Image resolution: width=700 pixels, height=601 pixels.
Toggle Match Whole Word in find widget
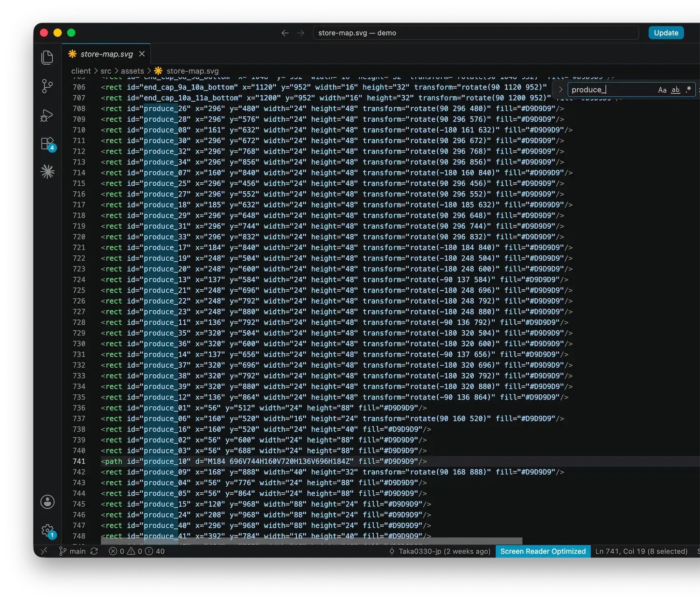[675, 90]
